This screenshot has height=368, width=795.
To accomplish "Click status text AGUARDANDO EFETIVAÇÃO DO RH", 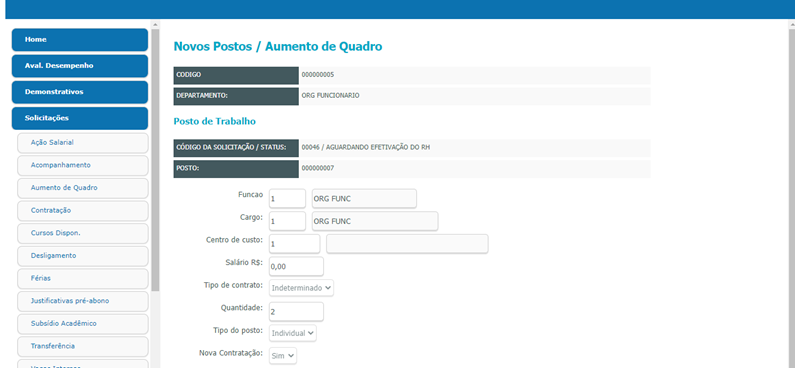I will coord(378,148).
